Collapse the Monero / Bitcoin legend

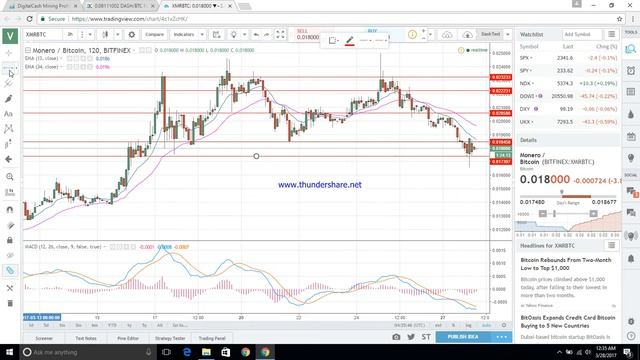(x=28, y=50)
